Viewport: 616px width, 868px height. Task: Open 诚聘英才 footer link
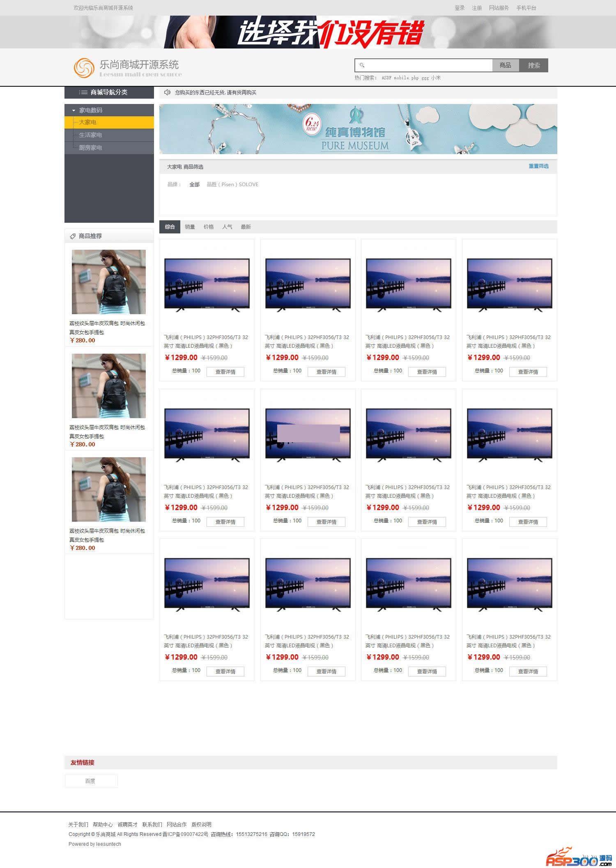click(x=128, y=824)
